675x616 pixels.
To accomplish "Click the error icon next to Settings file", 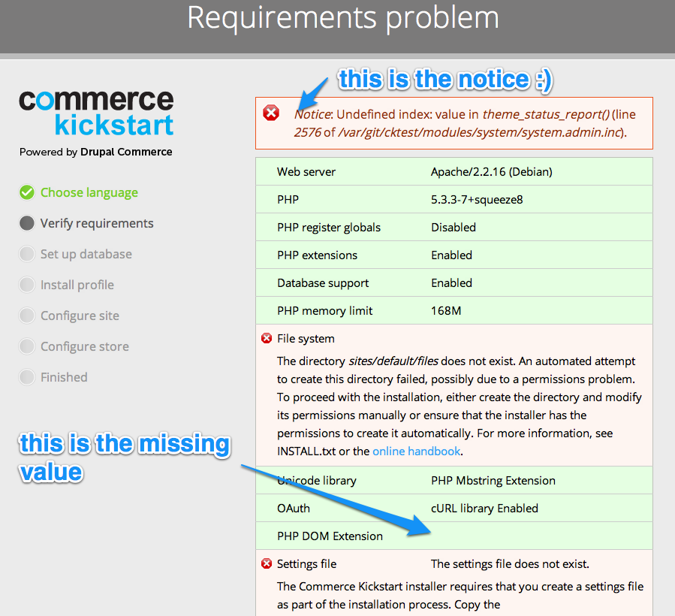I will tap(267, 563).
